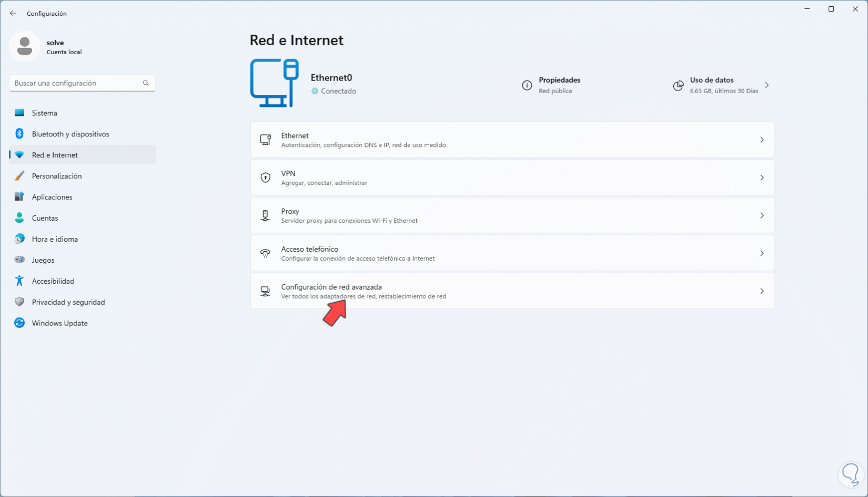Close the Configuración window
This screenshot has height=497, width=868.
(855, 9)
